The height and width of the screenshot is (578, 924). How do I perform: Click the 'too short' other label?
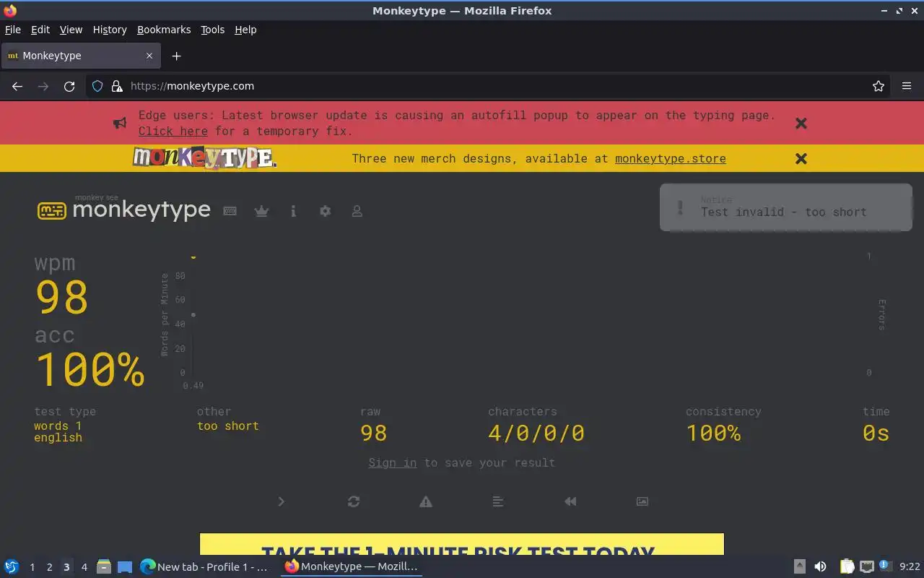(228, 426)
